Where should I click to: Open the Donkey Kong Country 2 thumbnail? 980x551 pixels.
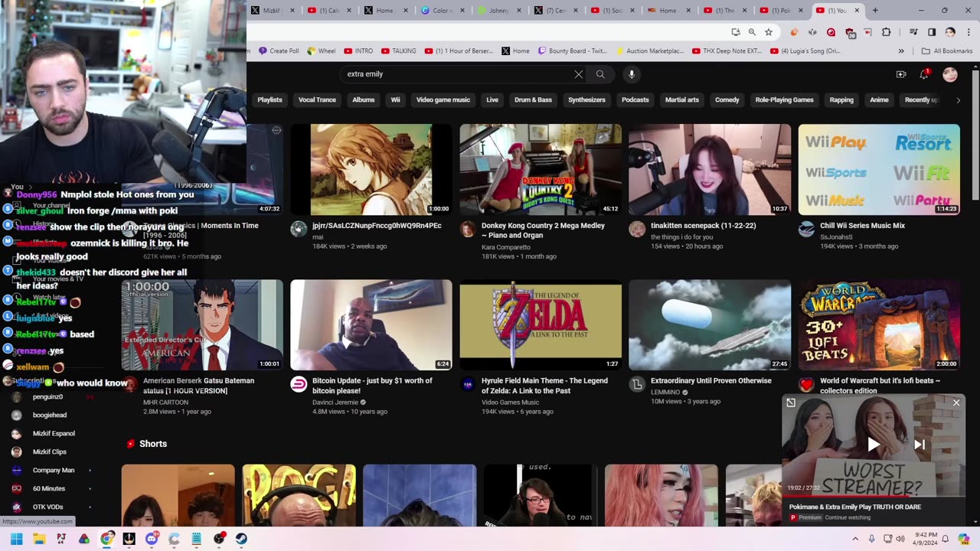pos(541,170)
